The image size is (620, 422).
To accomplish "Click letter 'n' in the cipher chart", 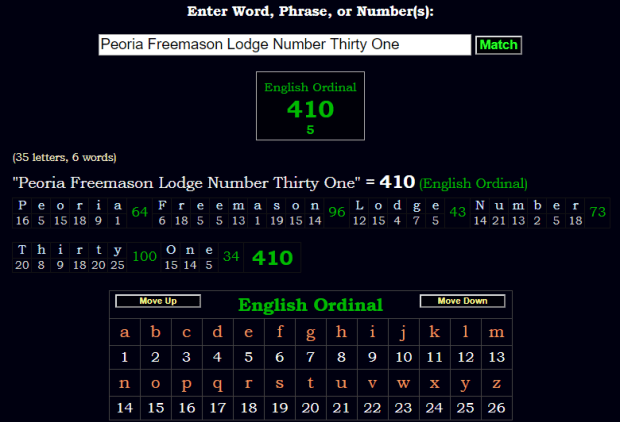I will coord(125,383).
